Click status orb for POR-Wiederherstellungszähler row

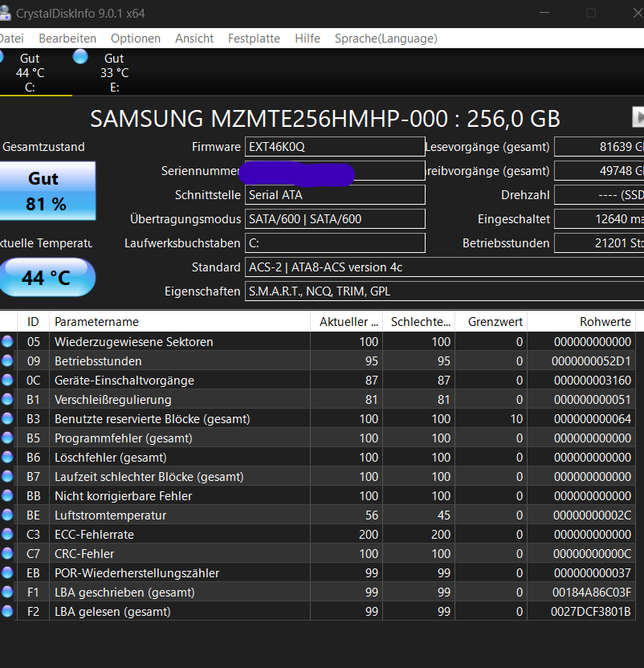(x=7, y=572)
